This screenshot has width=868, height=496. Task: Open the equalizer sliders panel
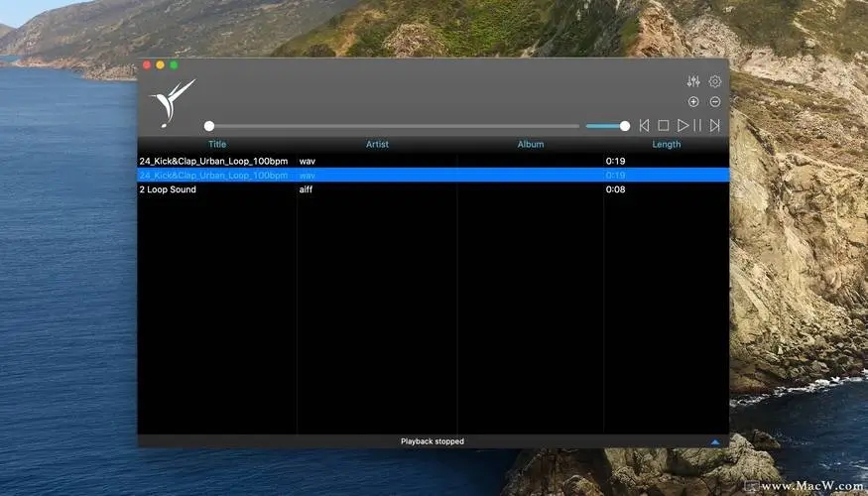coord(692,82)
